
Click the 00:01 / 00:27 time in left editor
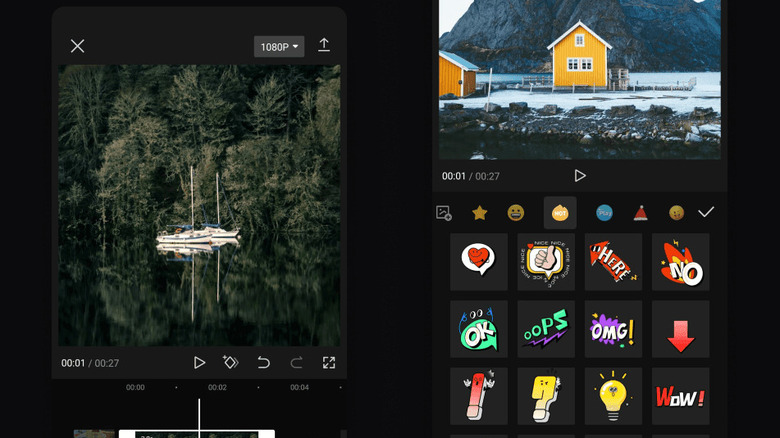click(90, 363)
